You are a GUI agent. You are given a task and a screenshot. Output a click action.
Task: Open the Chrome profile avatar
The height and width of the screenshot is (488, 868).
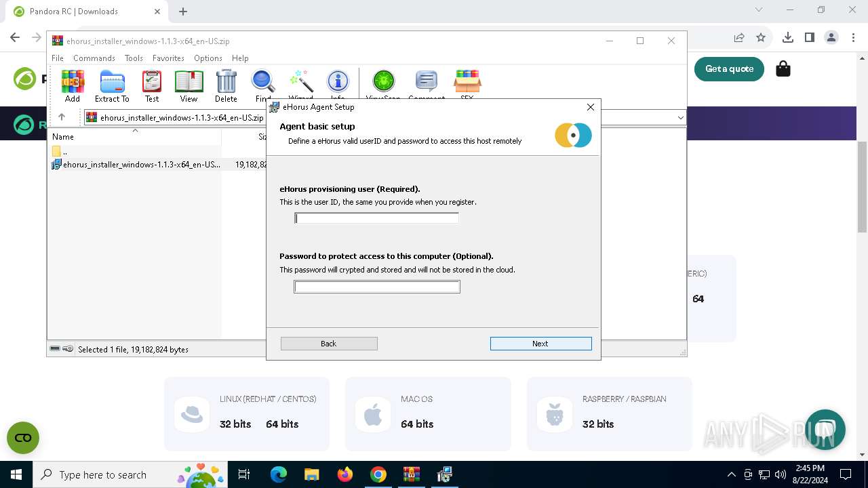tap(831, 37)
